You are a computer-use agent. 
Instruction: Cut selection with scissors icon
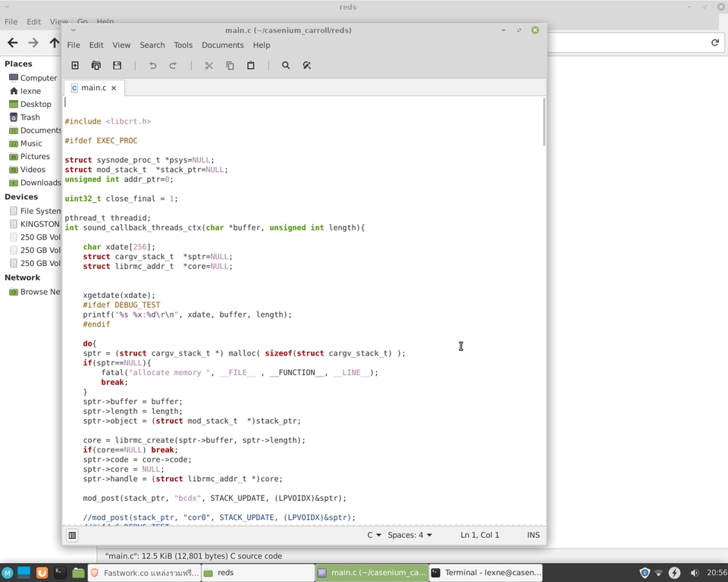tap(209, 65)
